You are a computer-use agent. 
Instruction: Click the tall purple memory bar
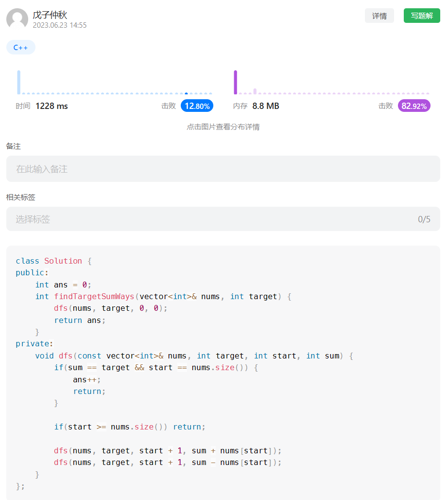(236, 82)
